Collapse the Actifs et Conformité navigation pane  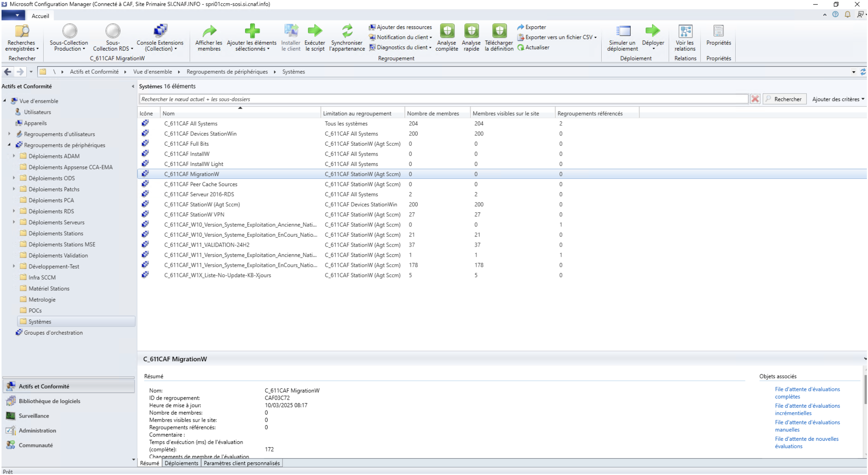133,86
